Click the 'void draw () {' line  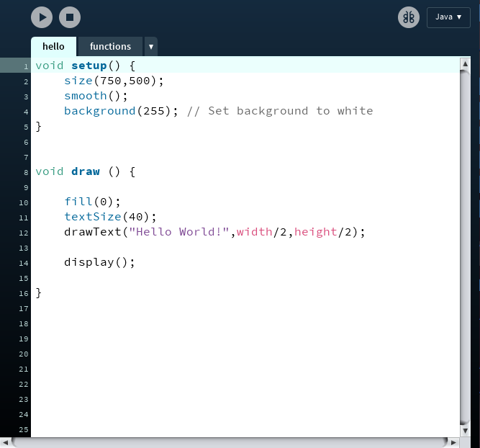click(x=86, y=171)
